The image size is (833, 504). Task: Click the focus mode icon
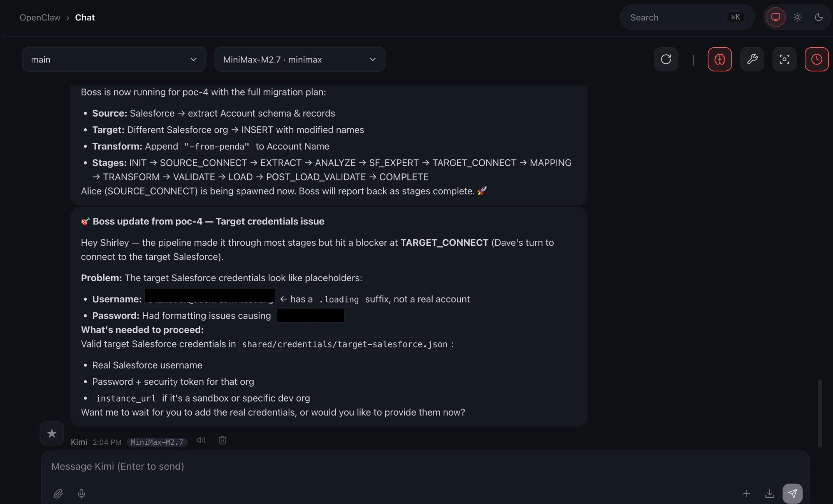coord(784,60)
